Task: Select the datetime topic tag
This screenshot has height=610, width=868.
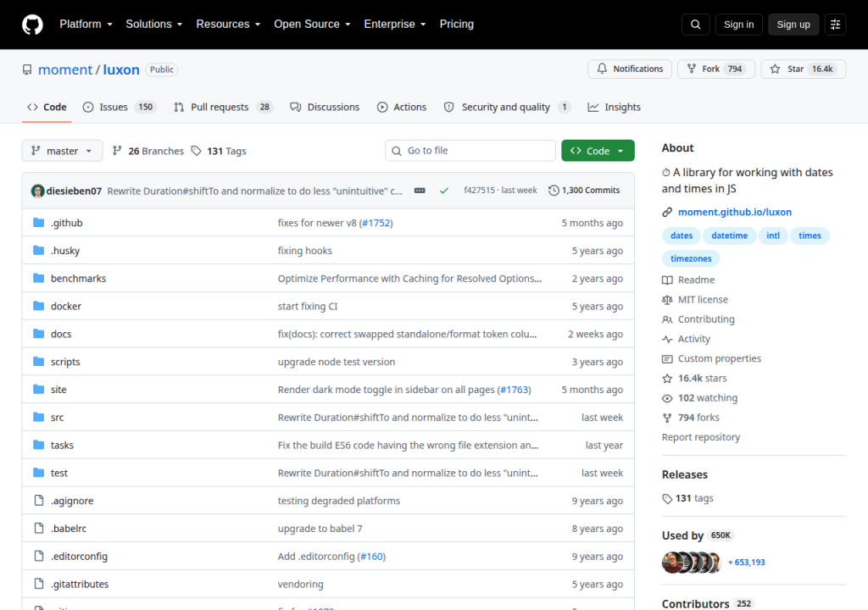Action: [x=729, y=236]
